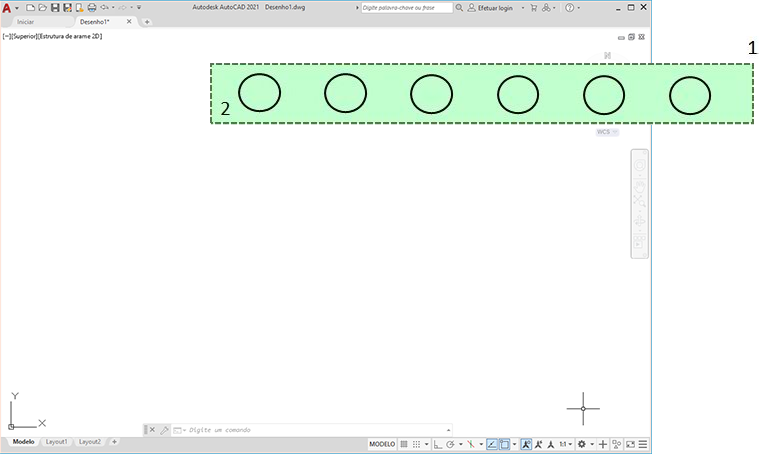The height and width of the screenshot is (454, 759).
Task: Toggle Snap mode dotted grid icon
Action: pos(416,444)
